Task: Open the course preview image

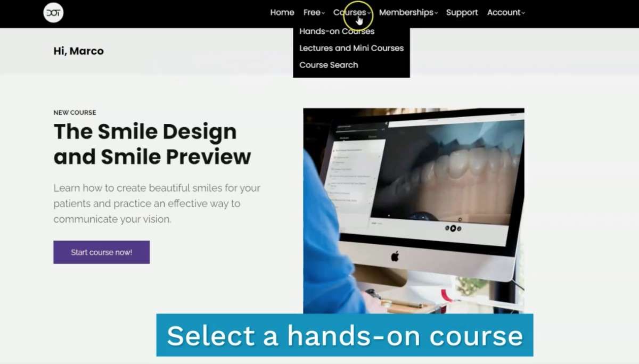Action: pos(414,211)
